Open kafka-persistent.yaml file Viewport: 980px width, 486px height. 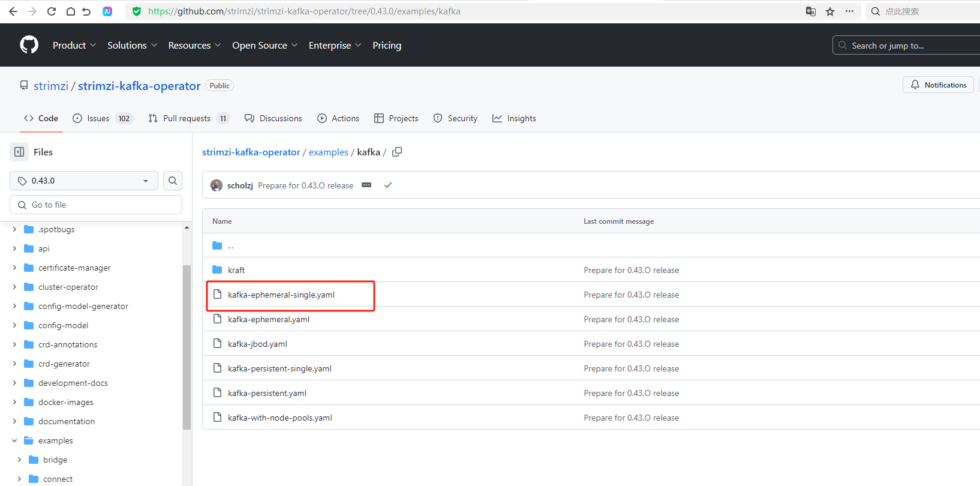(x=267, y=393)
